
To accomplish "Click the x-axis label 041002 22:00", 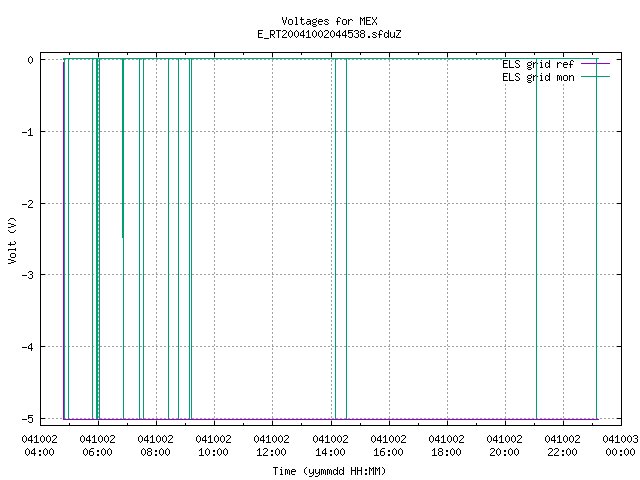I will click(x=562, y=446).
